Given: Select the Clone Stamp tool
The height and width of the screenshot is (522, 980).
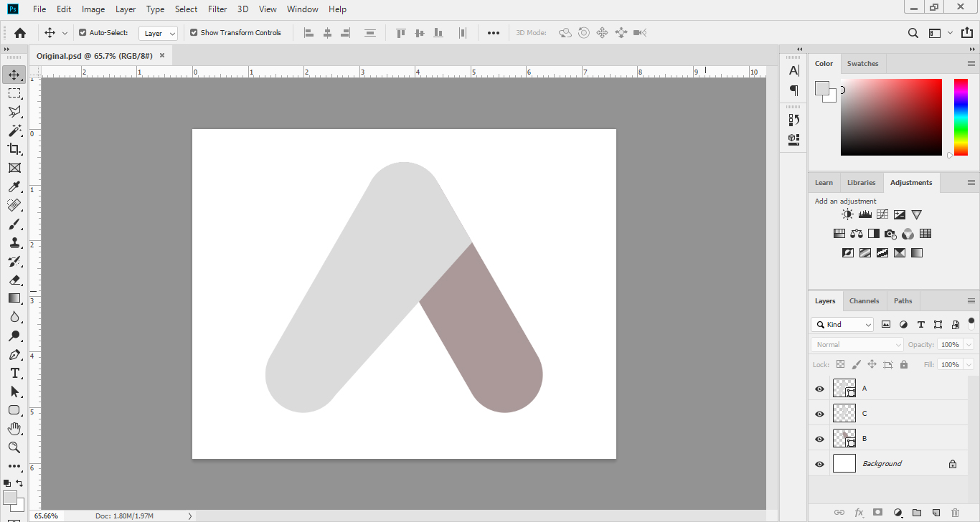Looking at the screenshot, I should pyautogui.click(x=14, y=242).
